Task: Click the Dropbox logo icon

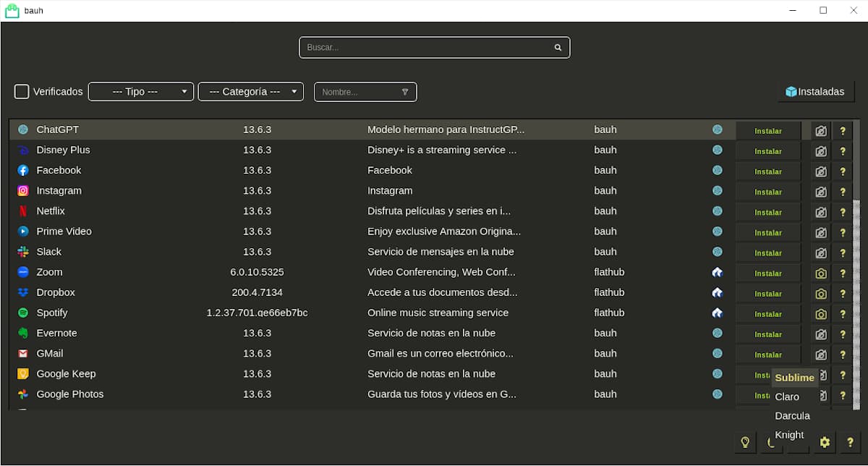Action: [x=23, y=292]
